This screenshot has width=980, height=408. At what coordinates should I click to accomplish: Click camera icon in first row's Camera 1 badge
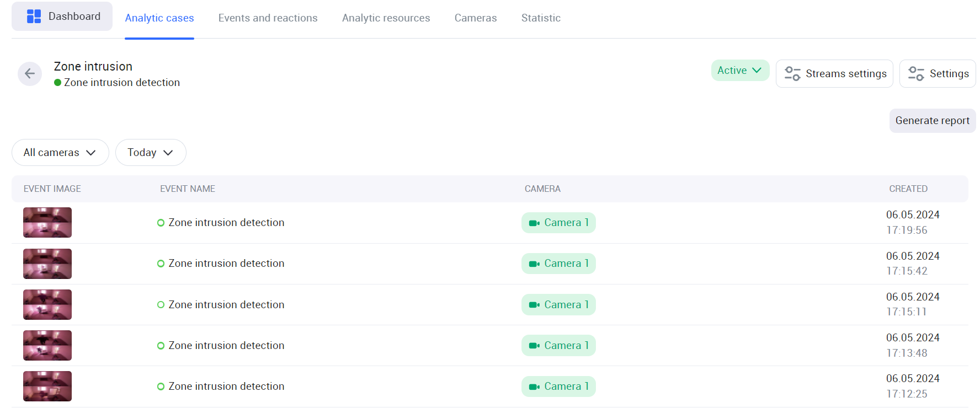534,223
